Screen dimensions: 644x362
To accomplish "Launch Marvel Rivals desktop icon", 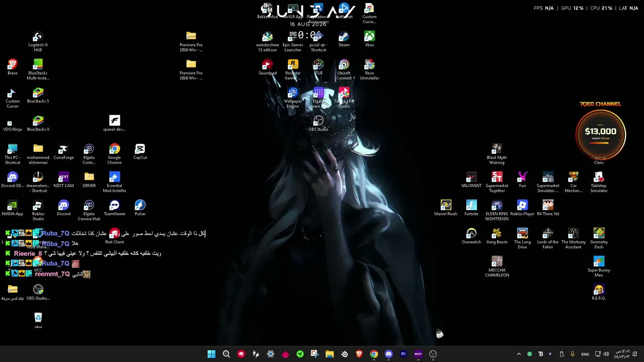I will [x=446, y=208].
